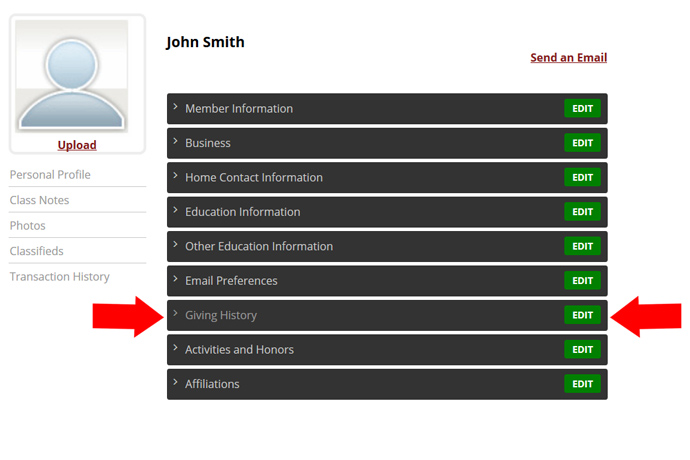Open Personal Profile in the sidebar
Image resolution: width=690 pixels, height=460 pixels.
[x=50, y=175]
